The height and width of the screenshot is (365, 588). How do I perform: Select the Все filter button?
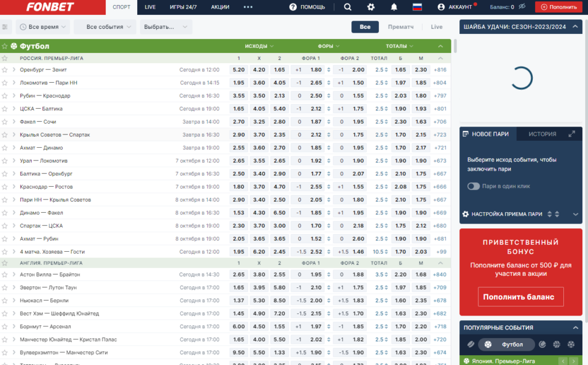click(365, 27)
